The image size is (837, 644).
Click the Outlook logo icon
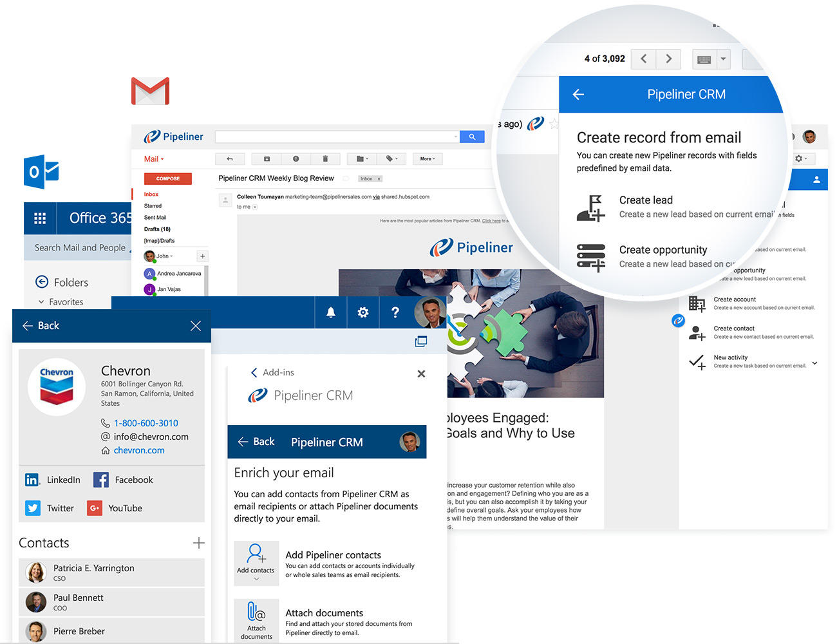(x=41, y=171)
